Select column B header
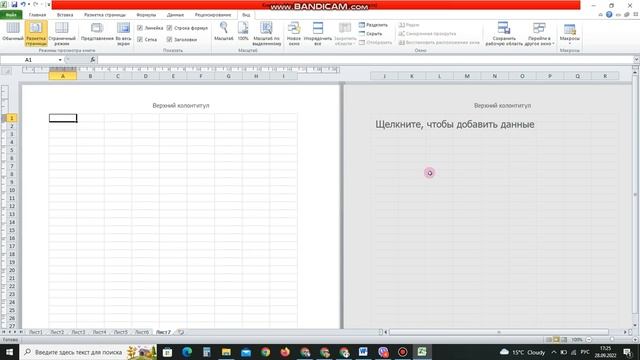This screenshot has height=360, width=640. click(x=90, y=76)
